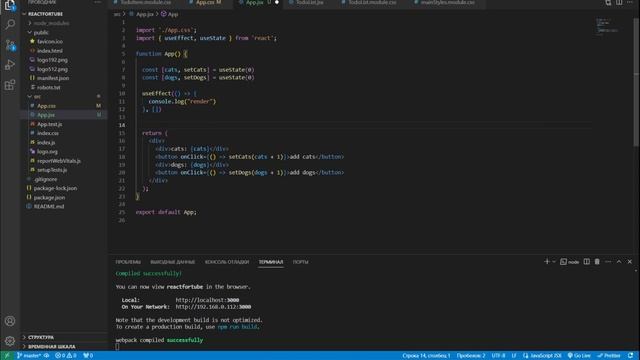Collapse the public folder

(x=41, y=32)
